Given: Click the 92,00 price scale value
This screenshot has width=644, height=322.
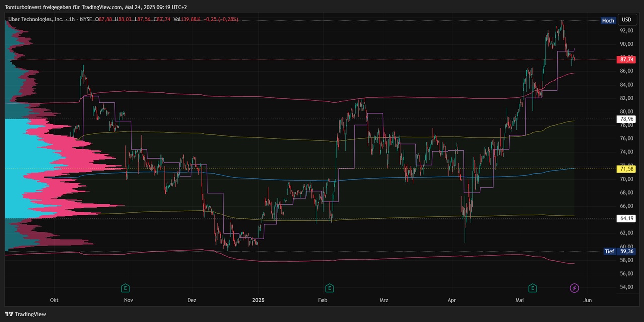Looking at the screenshot, I should pos(626,30).
